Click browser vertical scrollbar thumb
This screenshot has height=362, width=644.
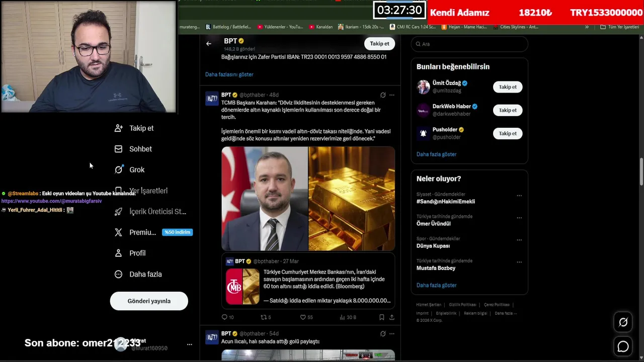(641, 172)
